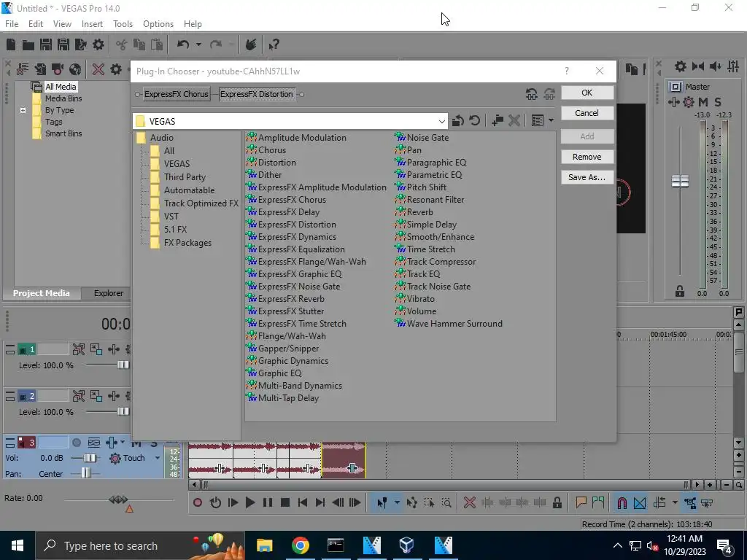Expand By Type node in Project Media

click(x=23, y=111)
